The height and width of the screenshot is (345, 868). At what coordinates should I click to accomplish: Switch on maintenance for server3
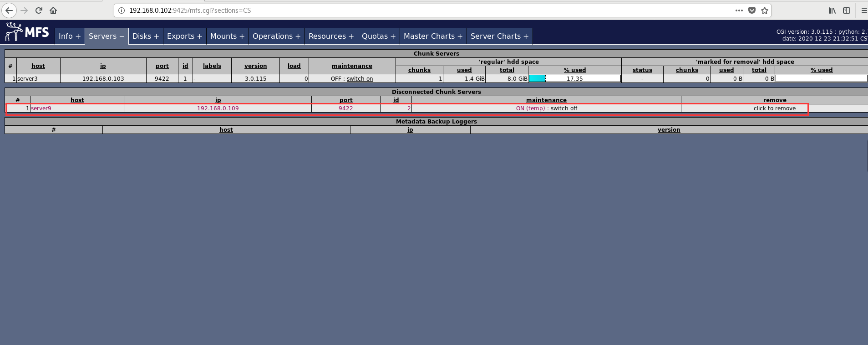coord(360,79)
